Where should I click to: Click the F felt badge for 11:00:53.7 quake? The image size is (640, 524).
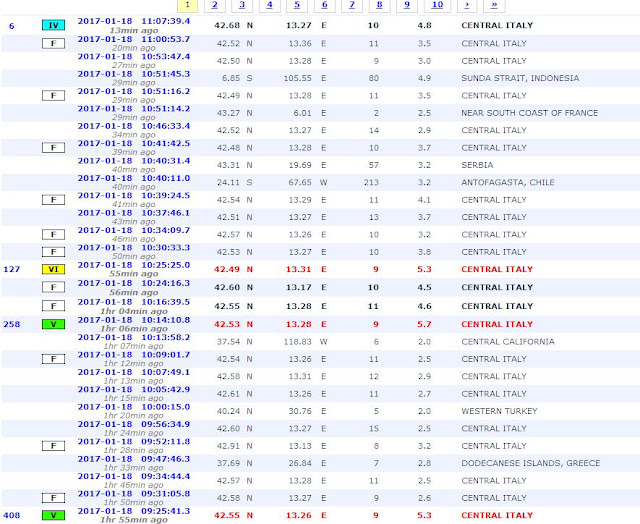pyautogui.click(x=53, y=43)
